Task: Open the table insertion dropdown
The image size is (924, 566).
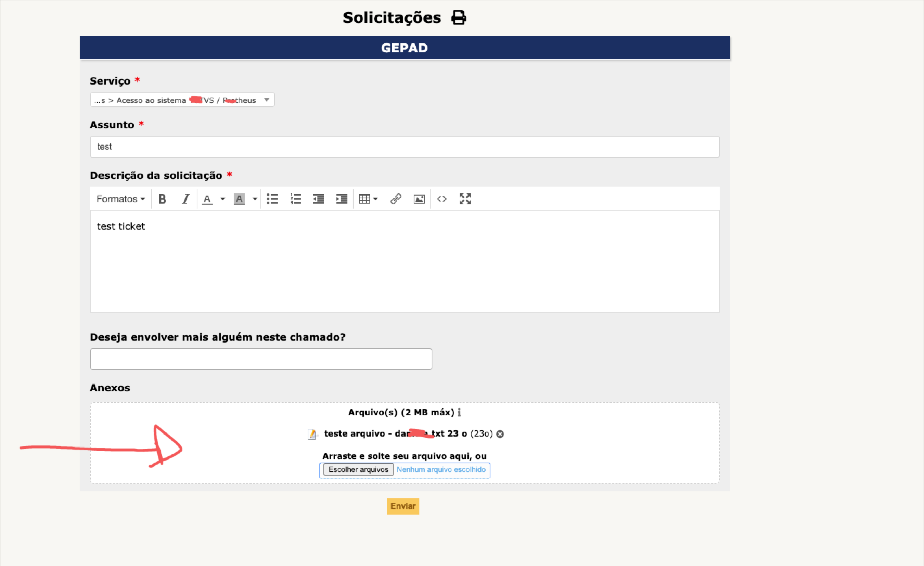Action: pyautogui.click(x=368, y=199)
